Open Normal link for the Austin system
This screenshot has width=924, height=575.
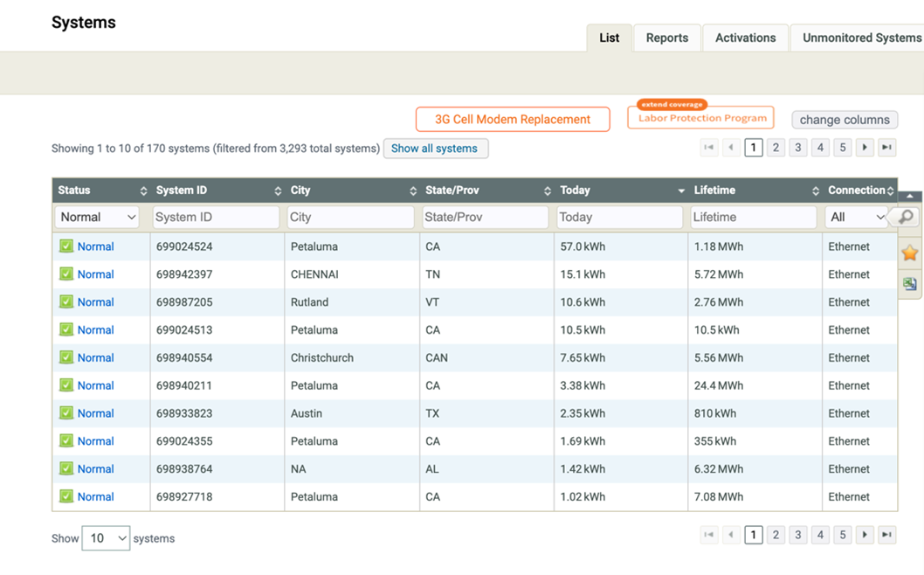coord(95,413)
